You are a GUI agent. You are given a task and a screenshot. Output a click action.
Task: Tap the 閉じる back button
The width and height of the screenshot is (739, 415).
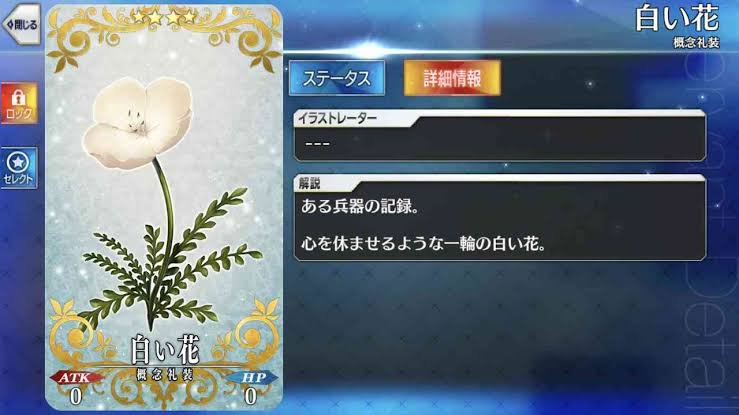tap(21, 24)
